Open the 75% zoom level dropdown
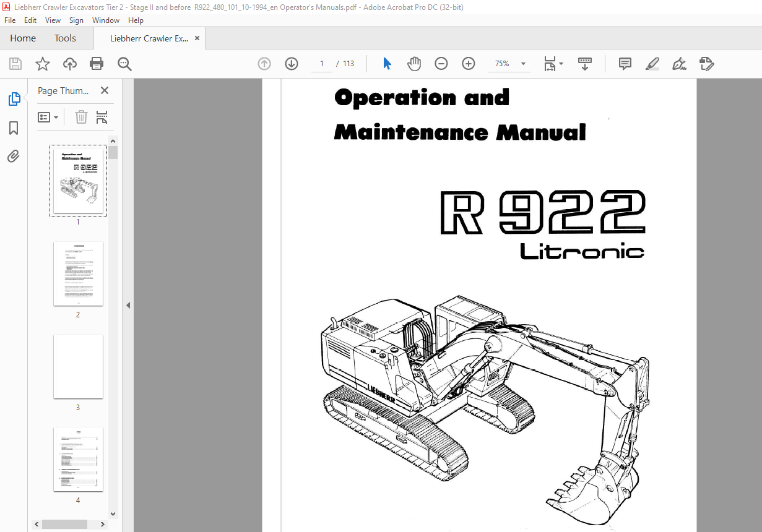This screenshot has height=532, width=762. click(523, 64)
